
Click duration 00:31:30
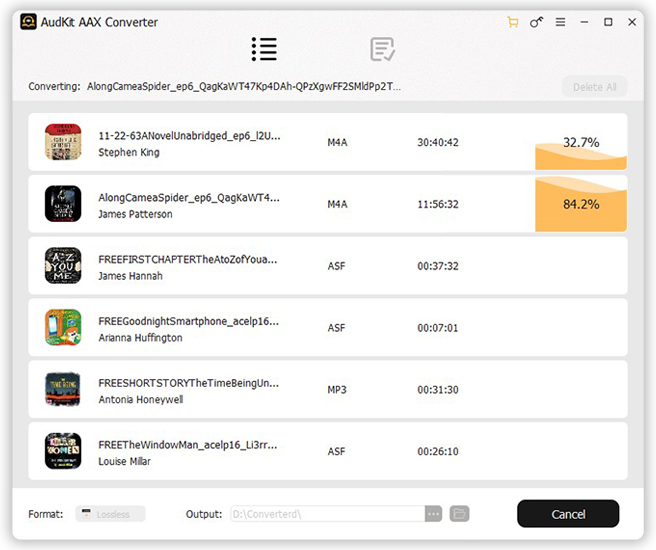coord(438,390)
